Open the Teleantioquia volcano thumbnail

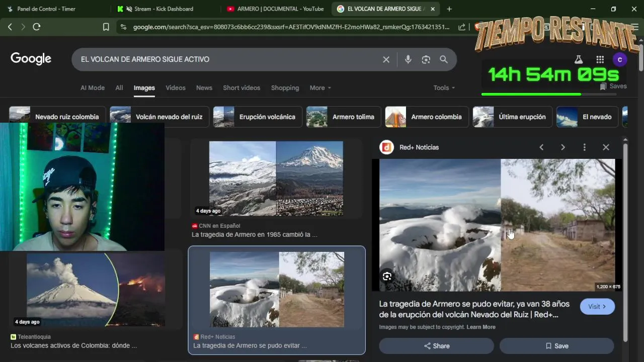(96, 290)
